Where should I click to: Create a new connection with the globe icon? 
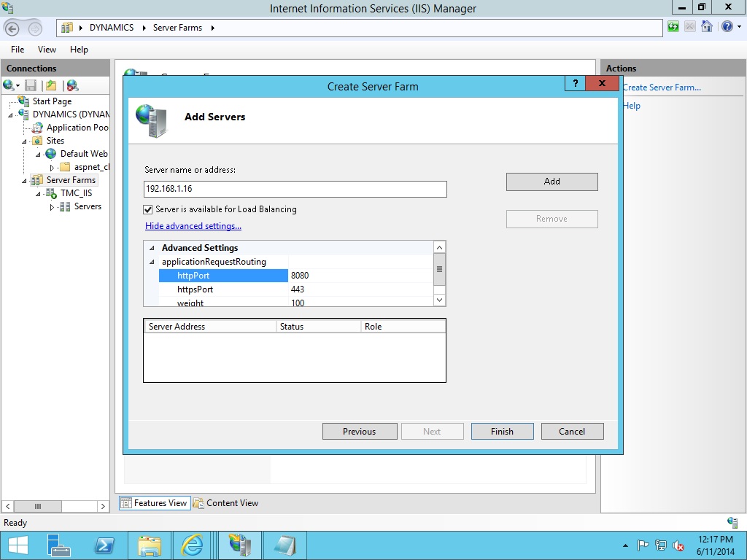pyautogui.click(x=9, y=85)
